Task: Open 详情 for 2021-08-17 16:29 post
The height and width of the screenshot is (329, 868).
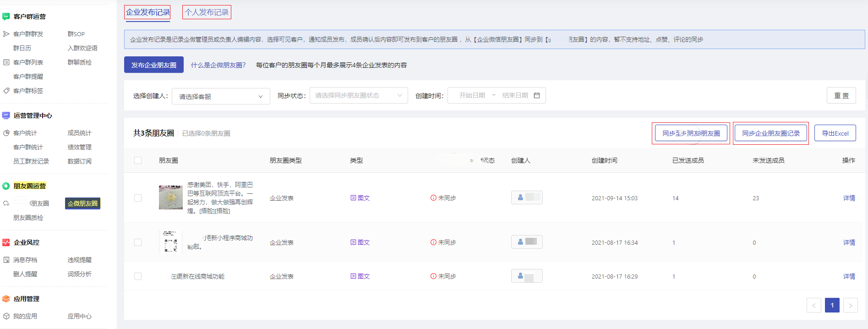Action: click(x=849, y=276)
